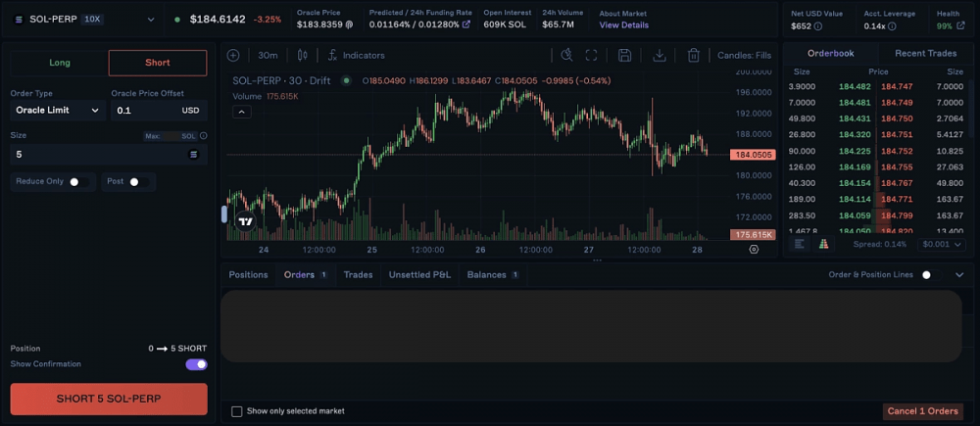980x426 pixels.
Task: Open the View Details market link
Action: click(623, 25)
